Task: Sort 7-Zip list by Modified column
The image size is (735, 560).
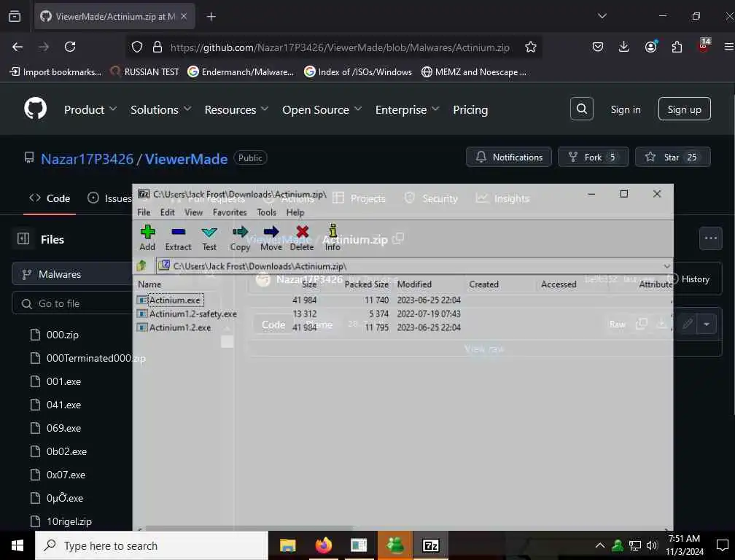Action: click(414, 284)
